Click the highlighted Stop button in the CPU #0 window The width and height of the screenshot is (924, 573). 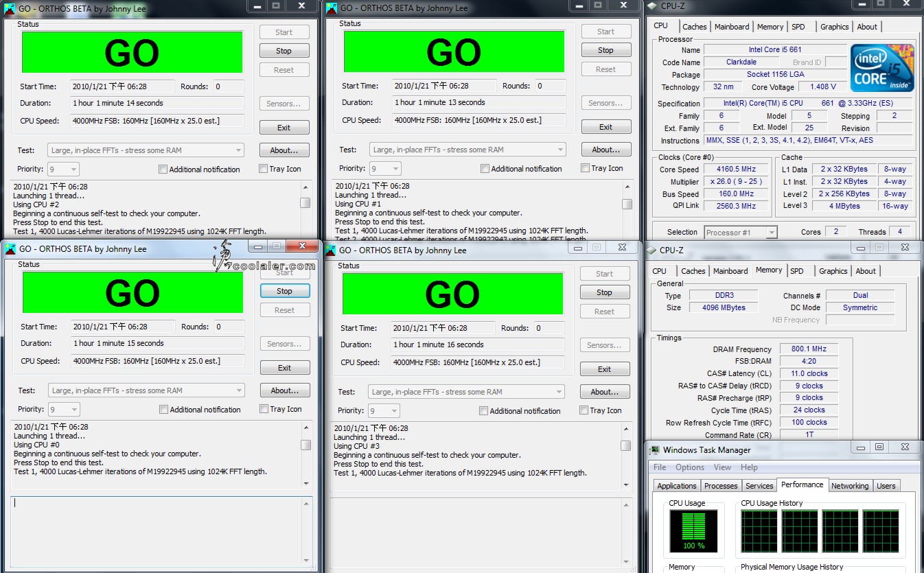click(284, 291)
